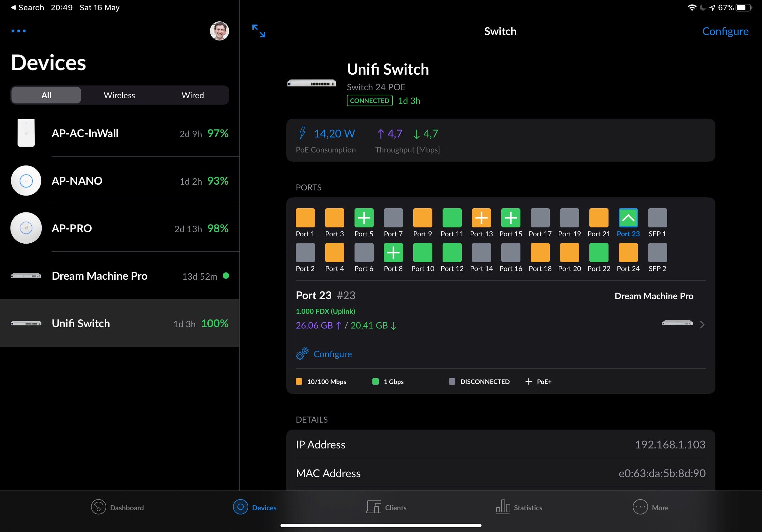
Task: Select the PoE+ Port 5
Action: (364, 218)
